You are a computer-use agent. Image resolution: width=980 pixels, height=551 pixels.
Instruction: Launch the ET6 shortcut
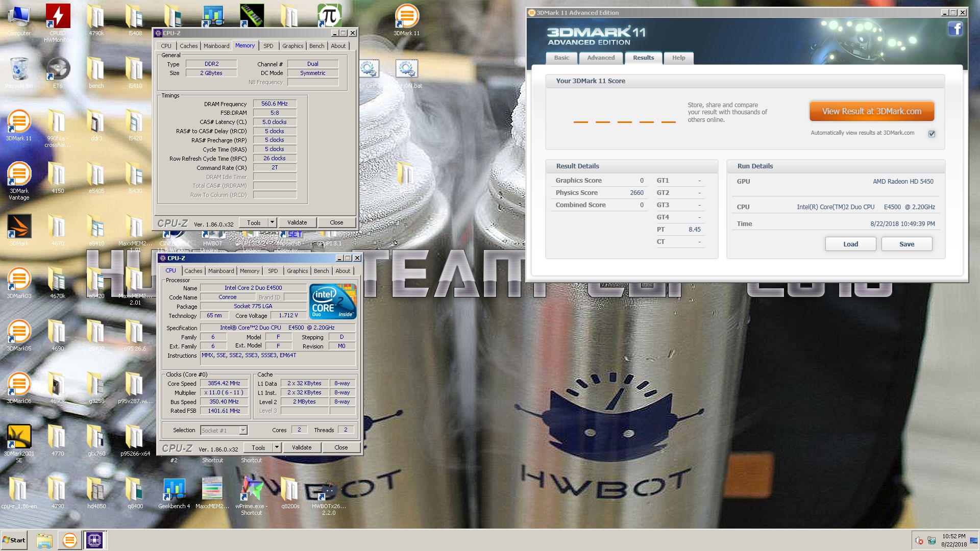click(x=58, y=72)
